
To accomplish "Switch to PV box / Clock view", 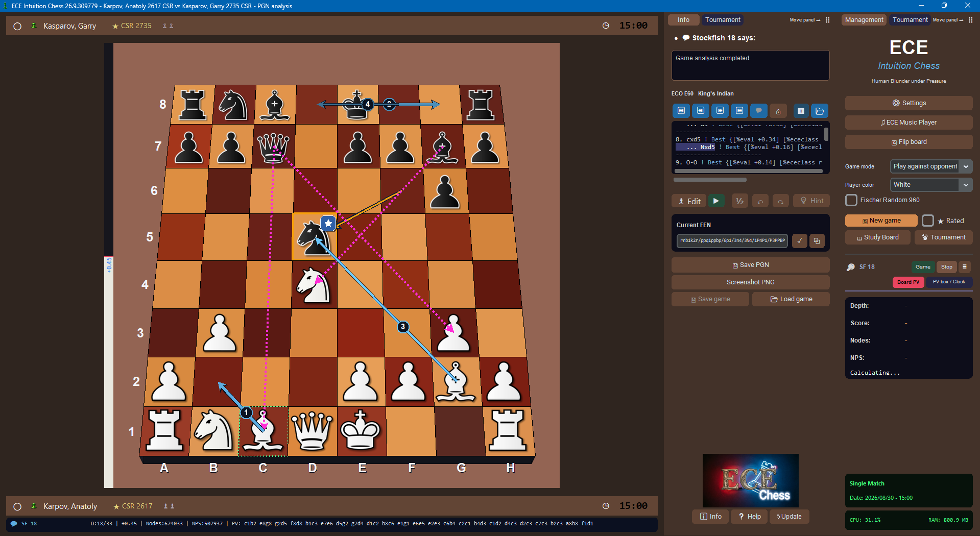I will pos(949,282).
